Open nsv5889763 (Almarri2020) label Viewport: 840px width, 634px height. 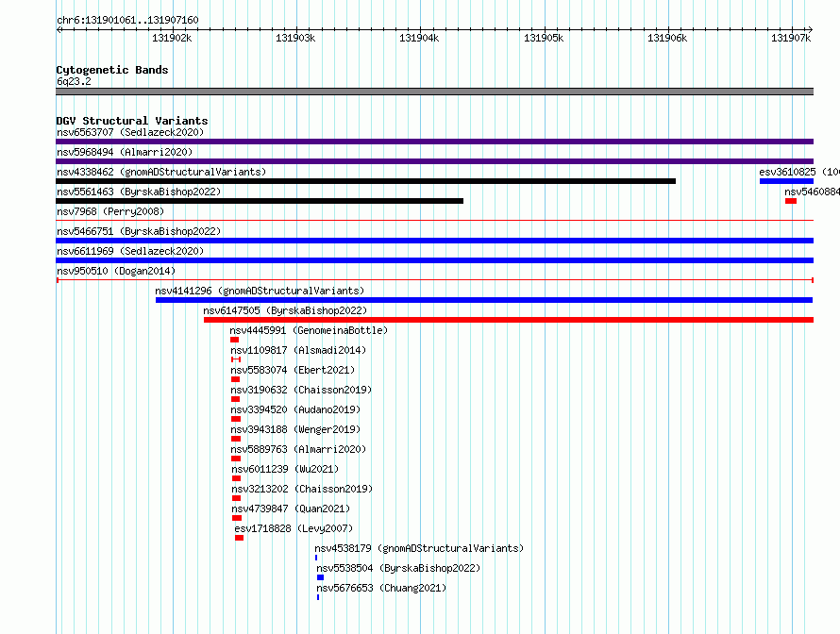click(x=298, y=449)
